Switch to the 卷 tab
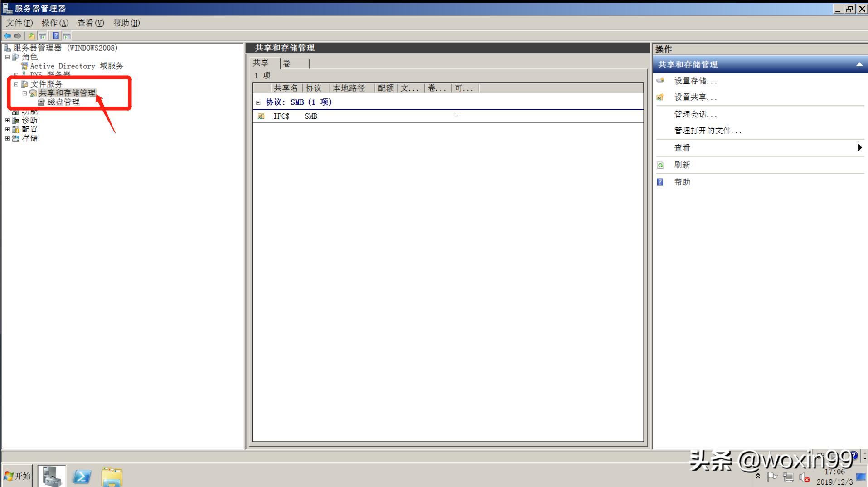The width and height of the screenshot is (868, 487). [x=286, y=63]
